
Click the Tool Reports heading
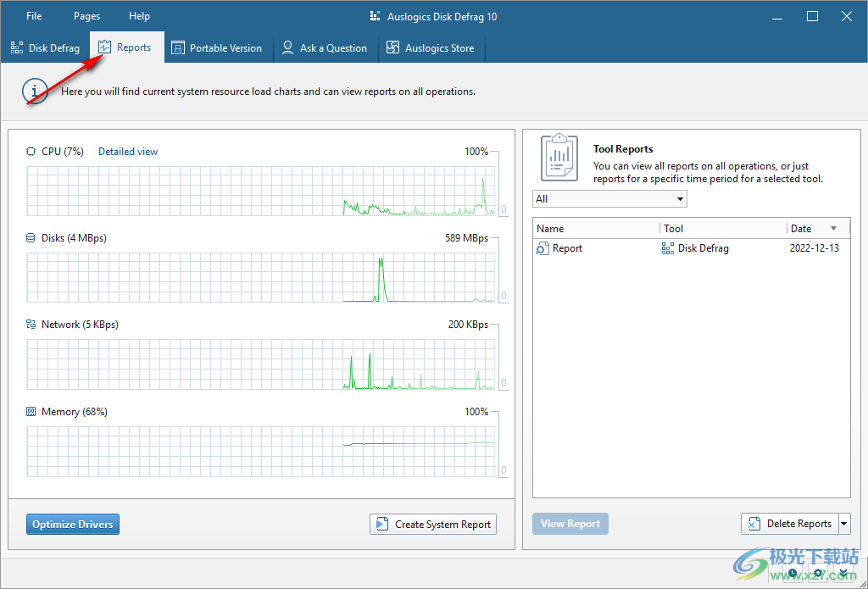click(623, 149)
